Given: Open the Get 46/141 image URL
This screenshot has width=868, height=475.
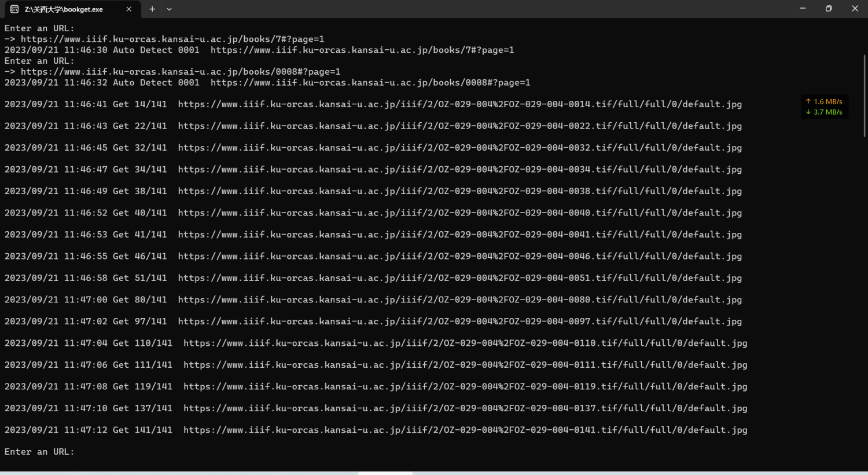Looking at the screenshot, I should [459, 256].
